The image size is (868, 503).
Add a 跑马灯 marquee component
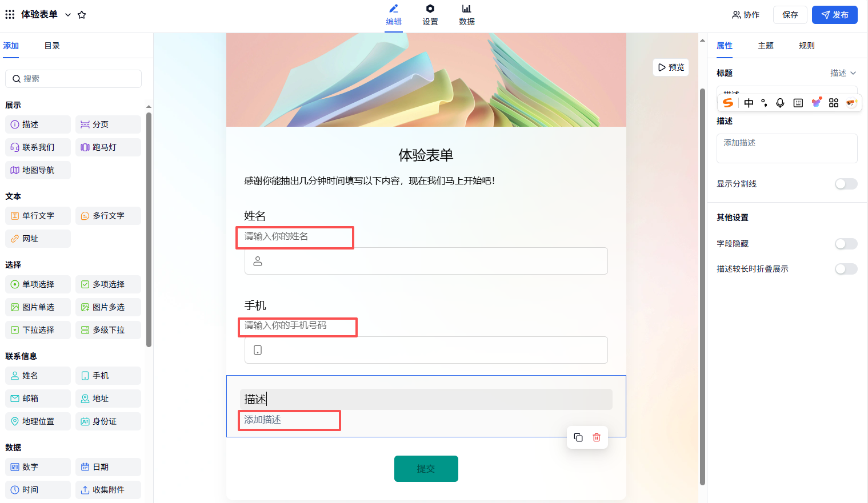pyautogui.click(x=108, y=147)
